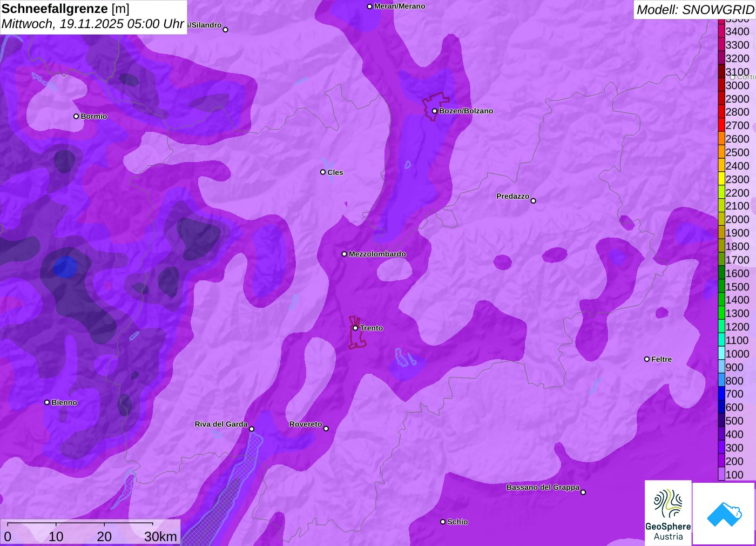756x546 pixels.
Task: Click the blue house cloud logo
Action: click(x=724, y=514)
